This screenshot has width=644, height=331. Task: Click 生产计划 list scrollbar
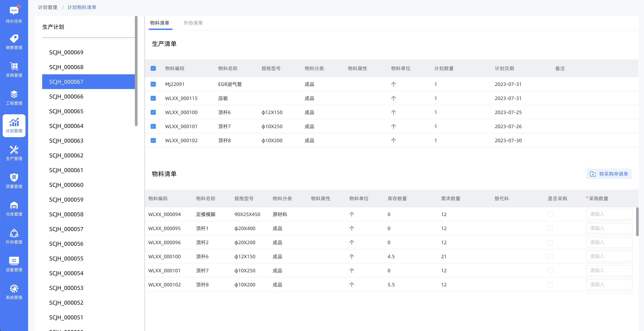pyautogui.click(x=136, y=71)
